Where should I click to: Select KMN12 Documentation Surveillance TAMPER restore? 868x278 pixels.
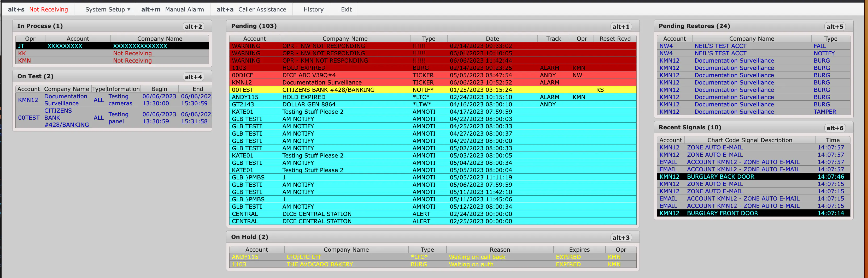753,112
